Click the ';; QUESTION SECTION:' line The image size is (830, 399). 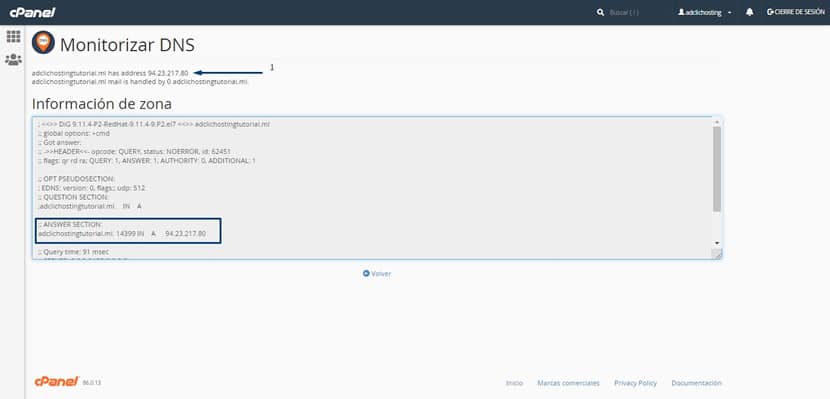(73, 197)
